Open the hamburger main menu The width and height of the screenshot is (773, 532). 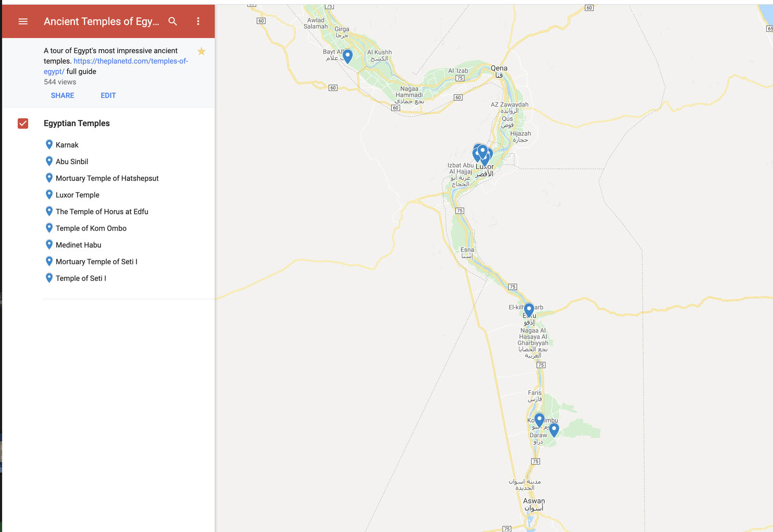(x=23, y=21)
